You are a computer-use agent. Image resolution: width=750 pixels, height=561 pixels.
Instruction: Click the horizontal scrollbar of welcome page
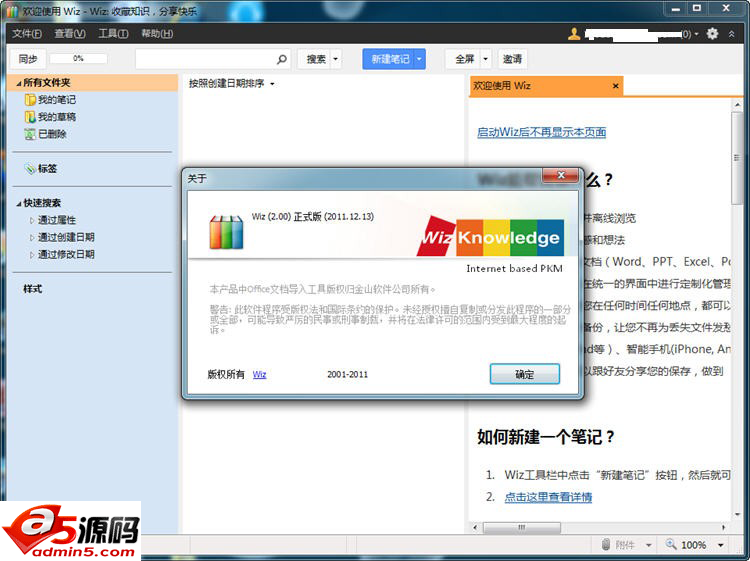522,527
